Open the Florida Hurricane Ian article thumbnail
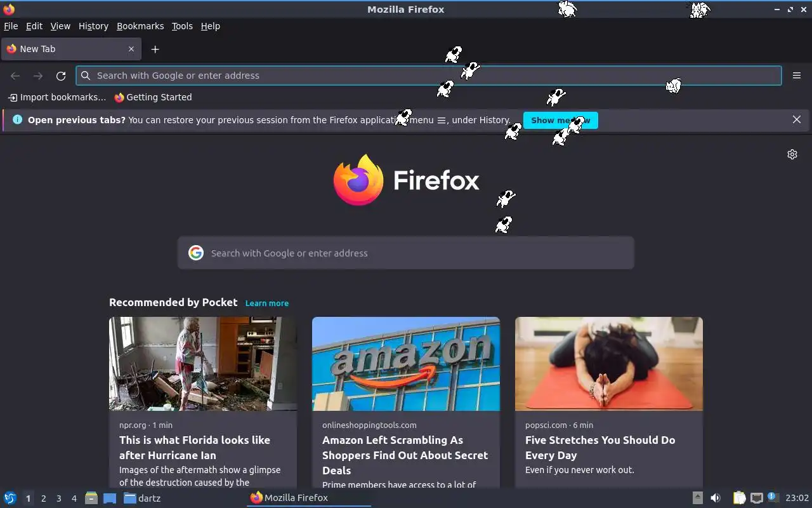812x508 pixels. pyautogui.click(x=203, y=364)
